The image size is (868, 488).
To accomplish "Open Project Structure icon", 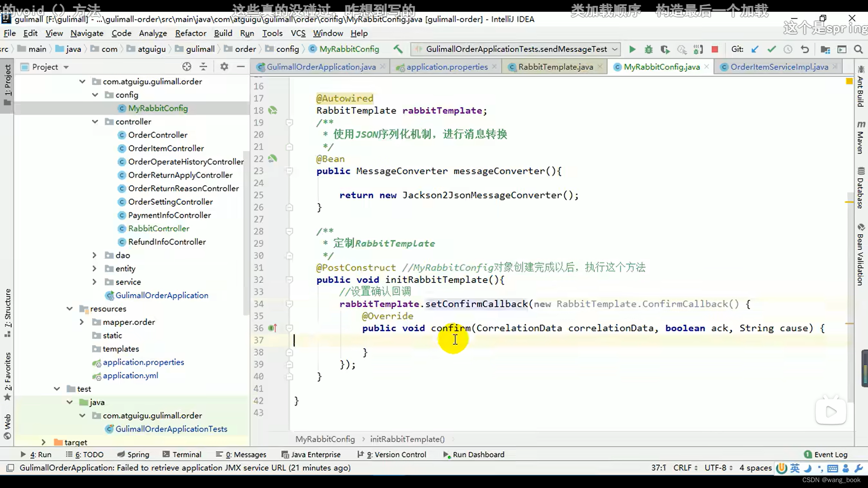I will (825, 49).
